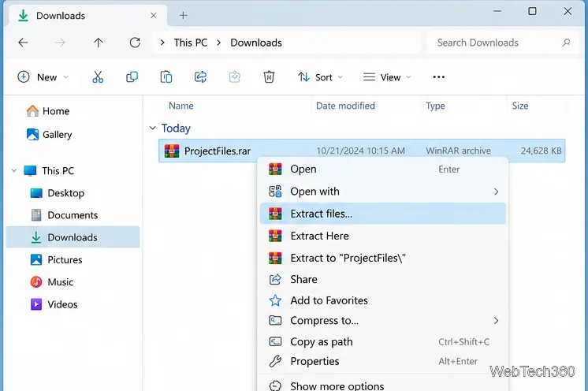Click the search magnifier icon

(x=566, y=43)
